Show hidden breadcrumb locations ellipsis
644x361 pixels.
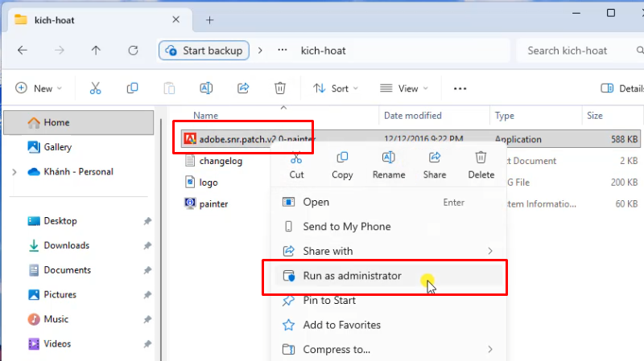(x=283, y=50)
